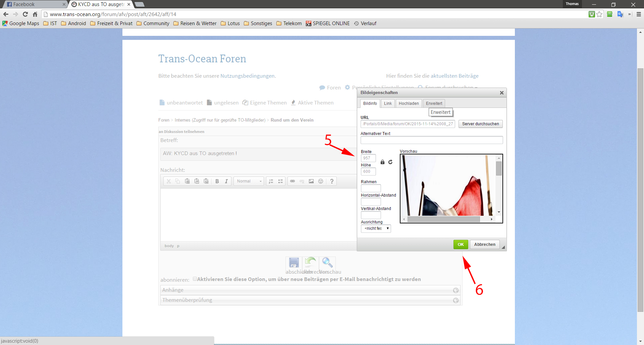Expand the Anhänge section
Screen dimensions: 644x345
click(455, 290)
